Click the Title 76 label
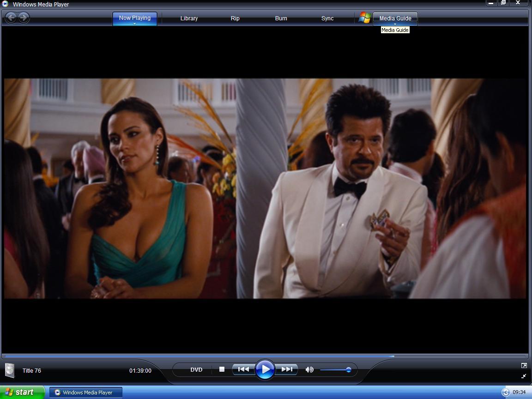This screenshot has width=532, height=399. click(32, 370)
